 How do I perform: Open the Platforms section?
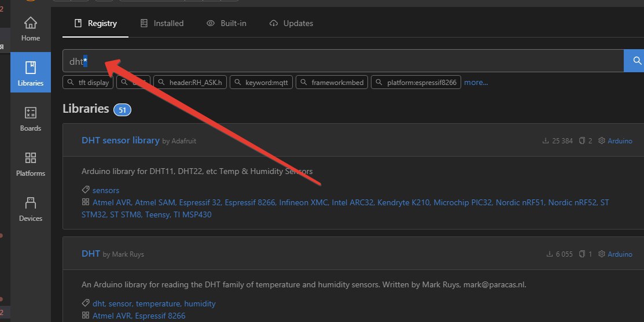[x=31, y=164]
